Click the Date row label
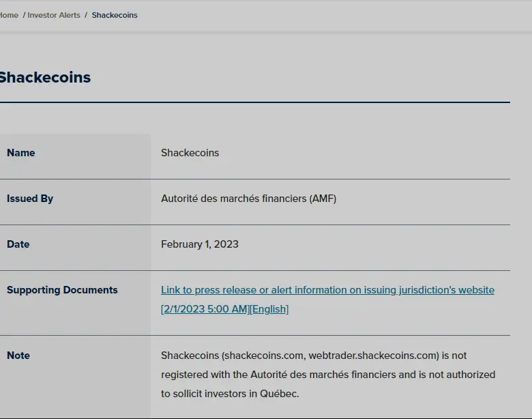 pos(18,244)
